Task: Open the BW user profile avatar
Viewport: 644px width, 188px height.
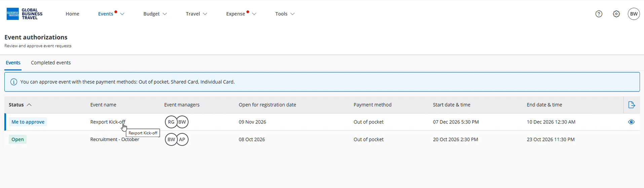Action: point(634,14)
